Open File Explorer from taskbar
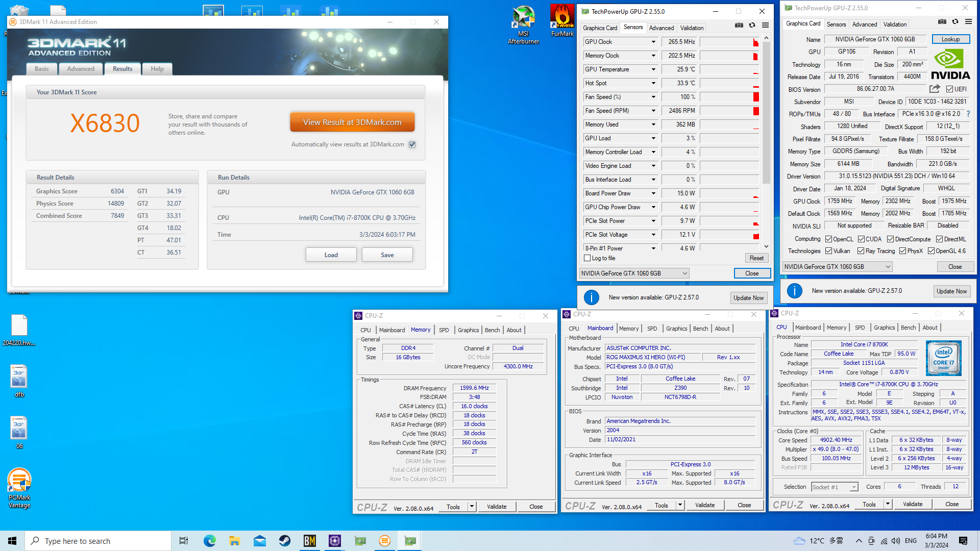The image size is (980, 551). 234,541
